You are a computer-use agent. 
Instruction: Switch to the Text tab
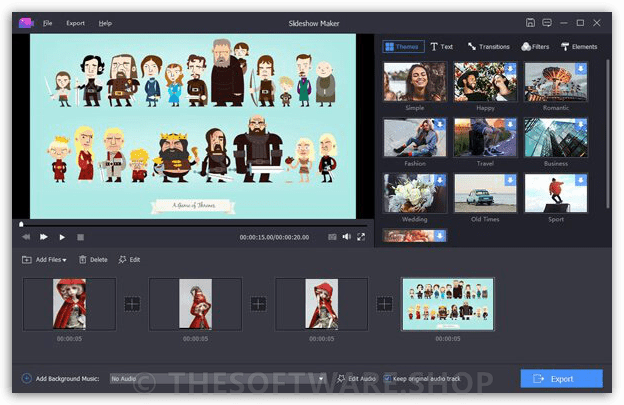pos(441,47)
